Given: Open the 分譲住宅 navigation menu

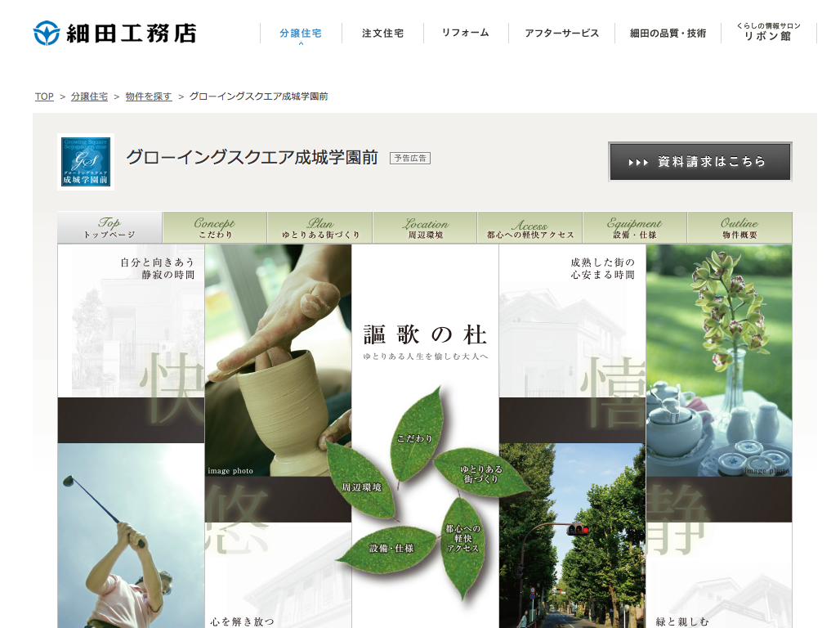Looking at the screenshot, I should pyautogui.click(x=300, y=34).
